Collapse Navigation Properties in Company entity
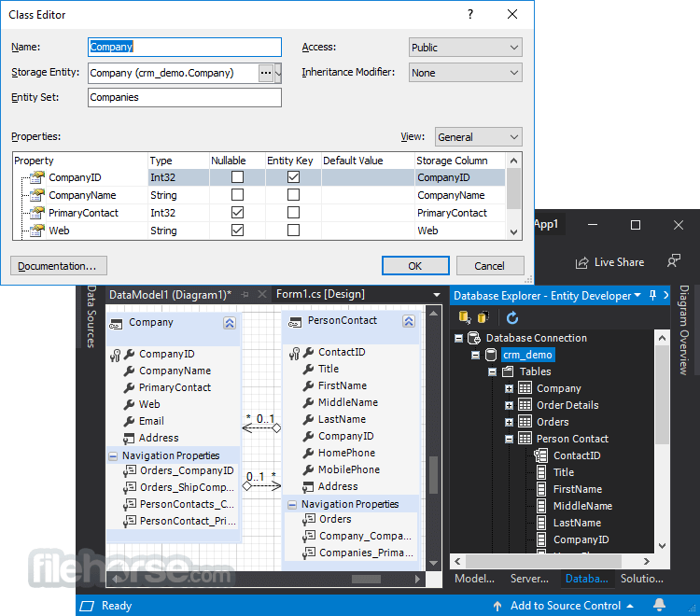This screenshot has width=700, height=616. pos(113,456)
